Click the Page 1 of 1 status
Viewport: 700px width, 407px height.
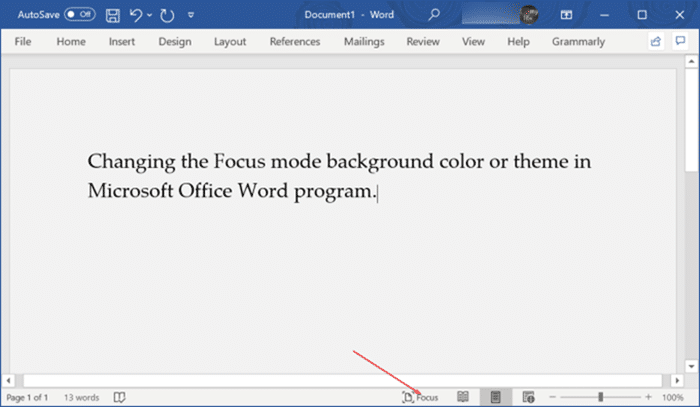[27, 397]
